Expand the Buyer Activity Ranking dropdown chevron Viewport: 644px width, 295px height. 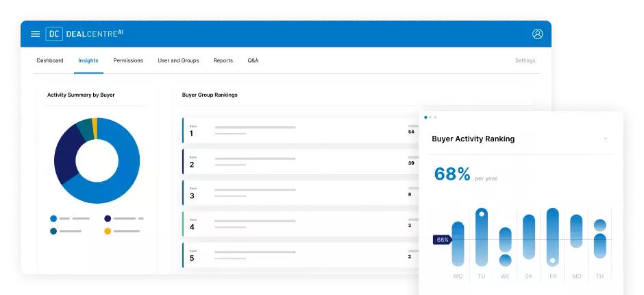pos(606,139)
